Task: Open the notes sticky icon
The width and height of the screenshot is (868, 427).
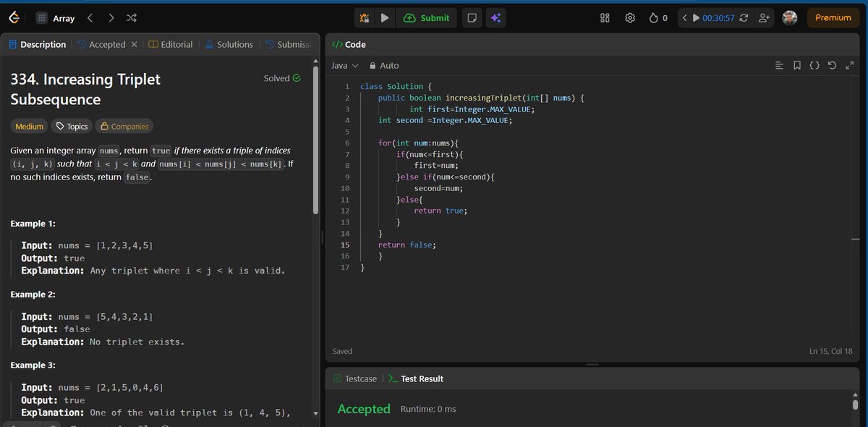Action: click(472, 18)
